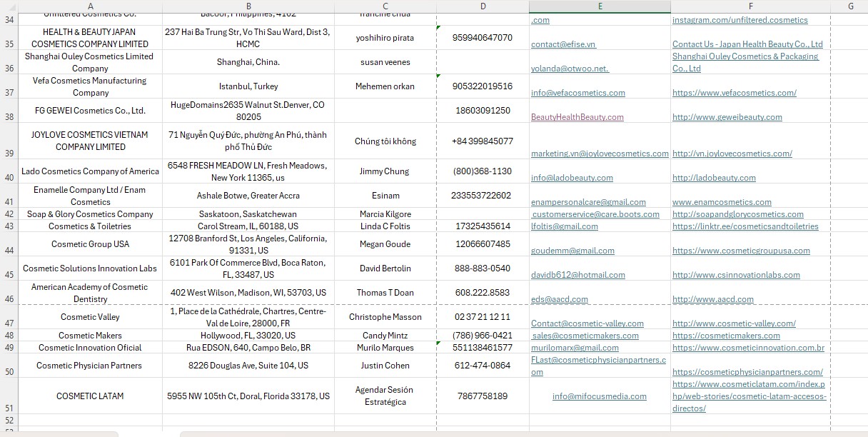The width and height of the screenshot is (868, 437).
Task: Open contact@efise.vn email link
Action: tap(563, 44)
